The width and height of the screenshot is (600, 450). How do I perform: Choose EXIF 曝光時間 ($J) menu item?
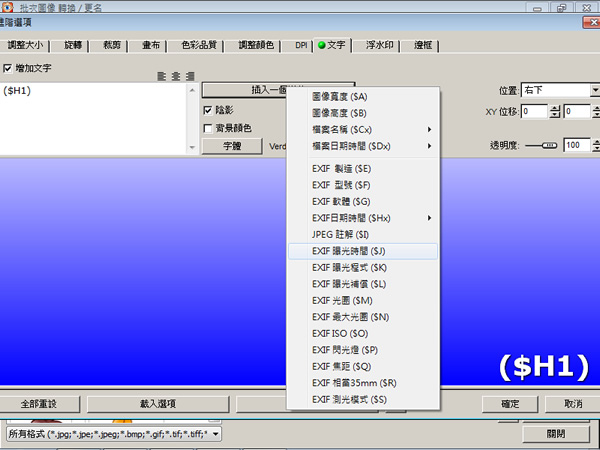point(362,251)
